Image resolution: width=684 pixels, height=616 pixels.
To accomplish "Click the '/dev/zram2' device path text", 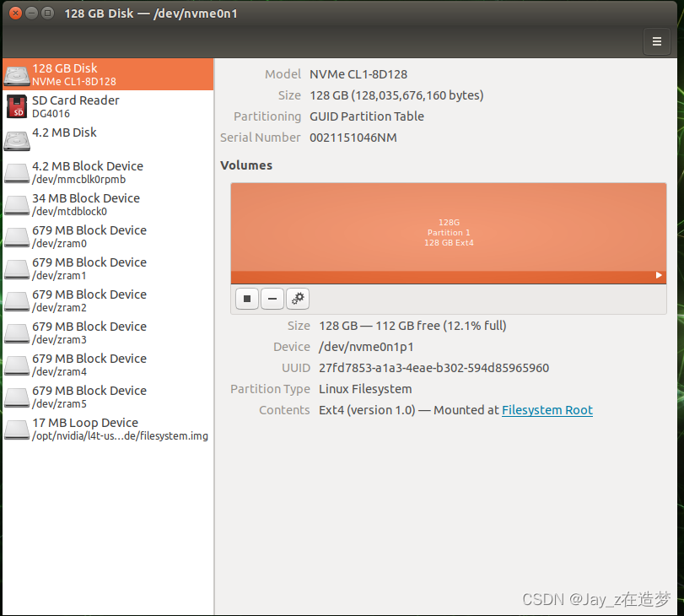I will point(59,308).
